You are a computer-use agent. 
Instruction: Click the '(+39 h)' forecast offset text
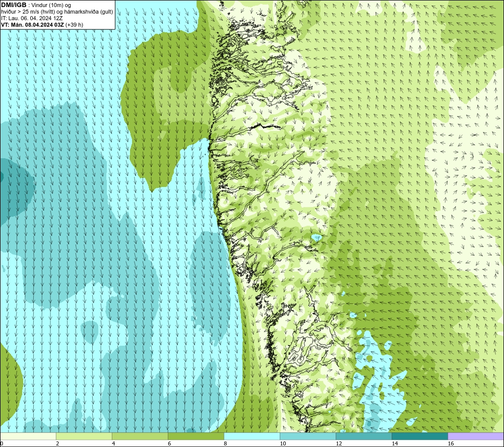point(74,24)
